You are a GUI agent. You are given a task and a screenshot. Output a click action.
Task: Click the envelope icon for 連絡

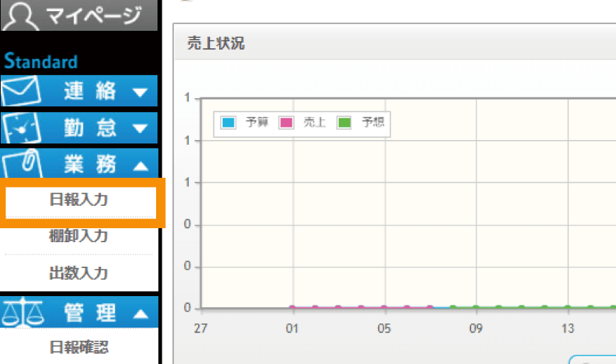22,91
